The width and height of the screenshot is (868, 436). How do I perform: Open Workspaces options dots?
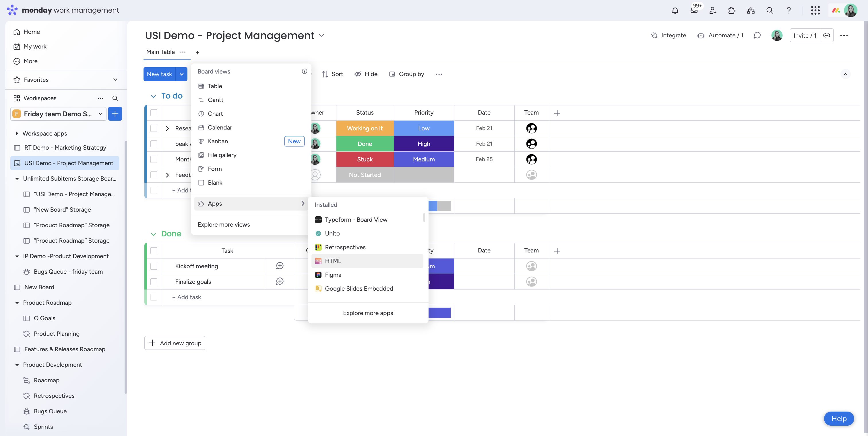click(100, 98)
